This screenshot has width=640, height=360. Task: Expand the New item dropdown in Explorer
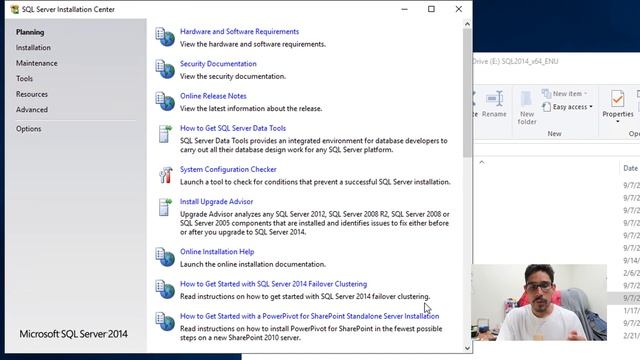[585, 93]
